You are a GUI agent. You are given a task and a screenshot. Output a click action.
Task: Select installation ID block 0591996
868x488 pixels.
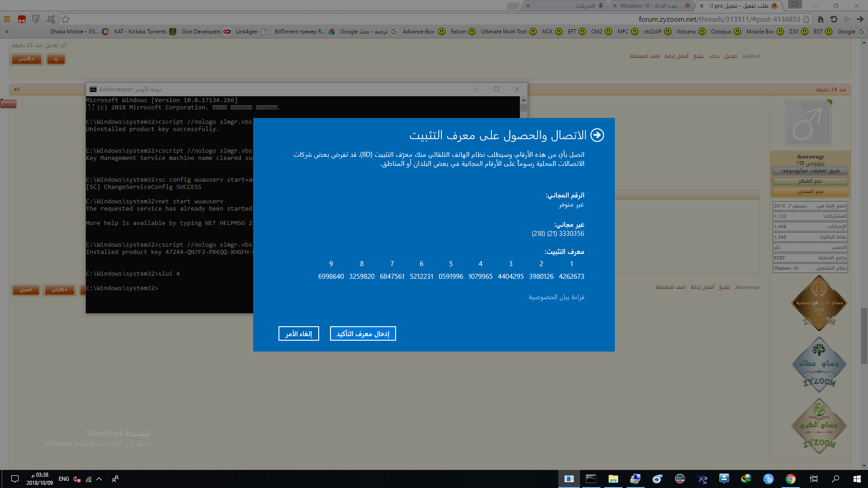451,276
